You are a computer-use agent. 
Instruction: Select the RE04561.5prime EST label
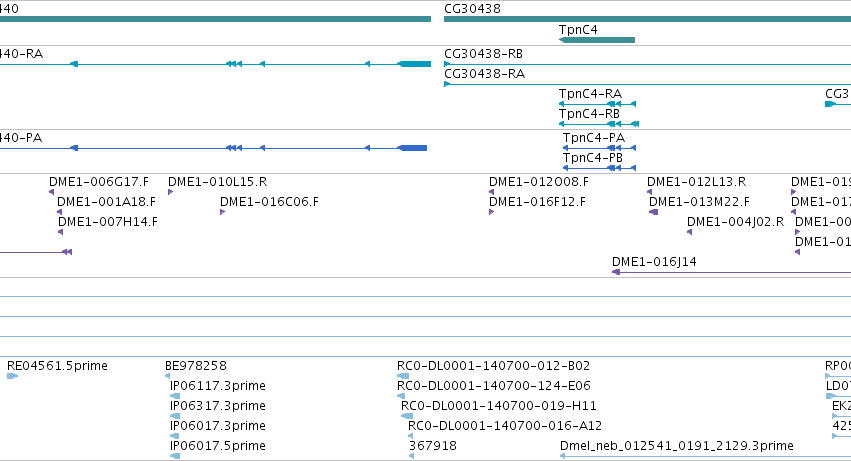coord(57,366)
